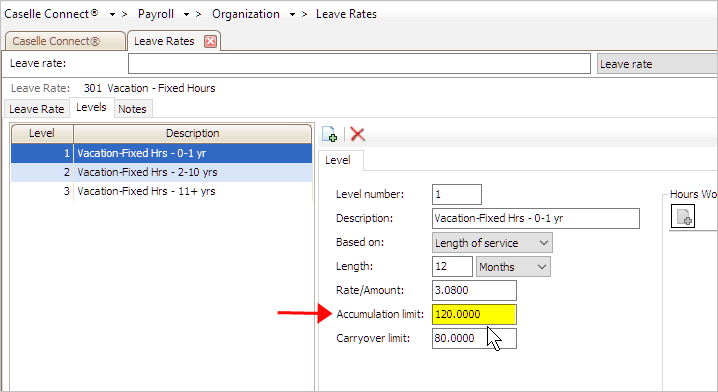
Task: Open the Caselle Connect breadcrumb dropdown arrow
Action: [112, 15]
